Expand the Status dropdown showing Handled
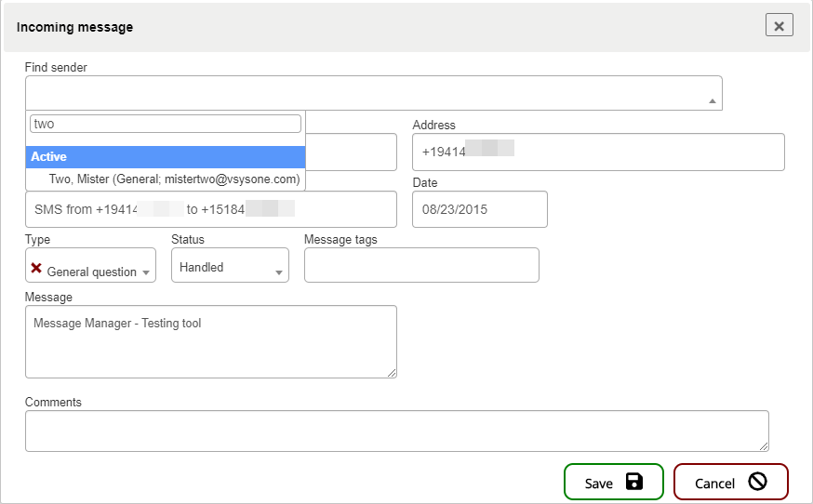Image resolution: width=813 pixels, height=504 pixels. coord(230,267)
